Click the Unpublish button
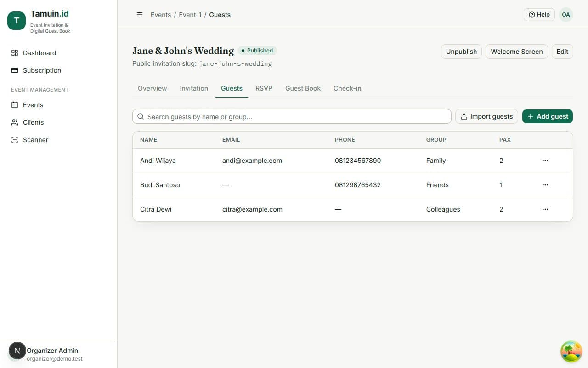Screen dimensions: 588x368 pos(461,52)
